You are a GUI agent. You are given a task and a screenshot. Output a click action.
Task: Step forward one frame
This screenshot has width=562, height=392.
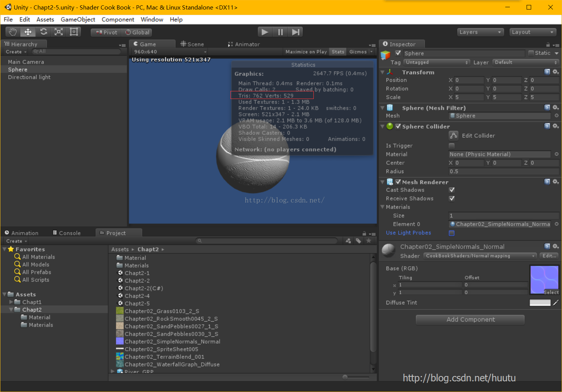point(295,32)
